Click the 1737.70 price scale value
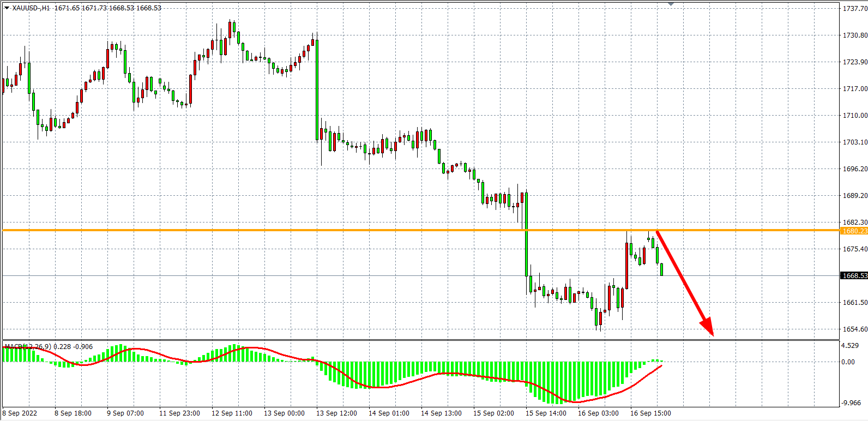This screenshot has height=421, width=868. (x=855, y=9)
